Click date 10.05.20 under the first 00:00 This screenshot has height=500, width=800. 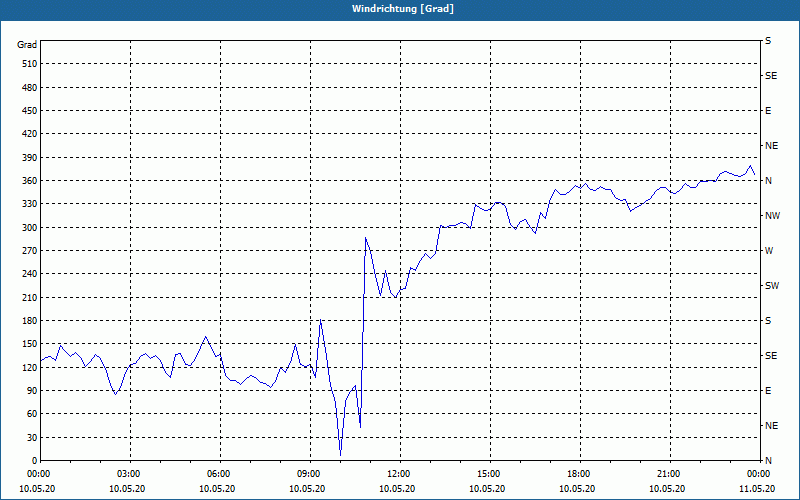(x=37, y=489)
